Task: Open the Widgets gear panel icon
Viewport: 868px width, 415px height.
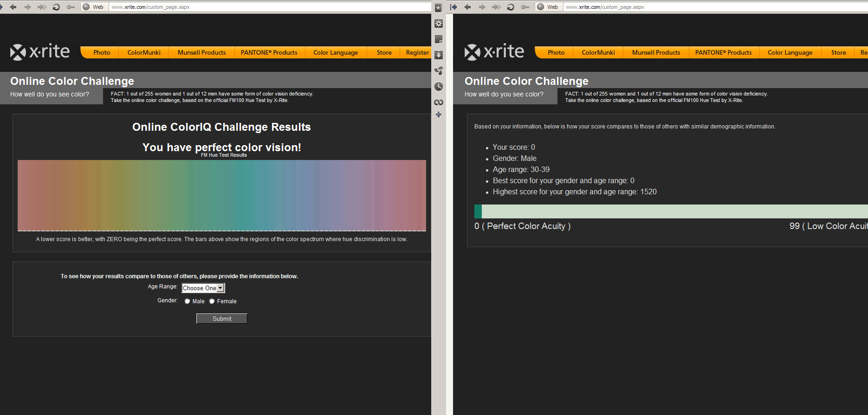Action: click(438, 24)
